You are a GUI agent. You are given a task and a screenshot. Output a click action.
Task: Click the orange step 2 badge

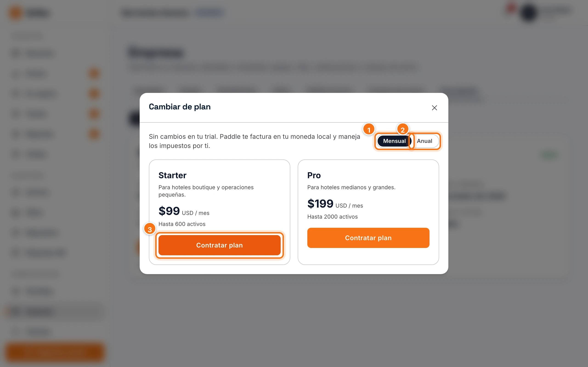403,130
